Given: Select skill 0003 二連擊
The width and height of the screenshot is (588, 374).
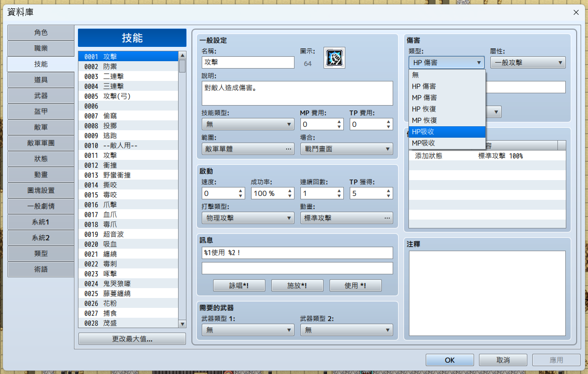Looking at the screenshot, I should [128, 76].
